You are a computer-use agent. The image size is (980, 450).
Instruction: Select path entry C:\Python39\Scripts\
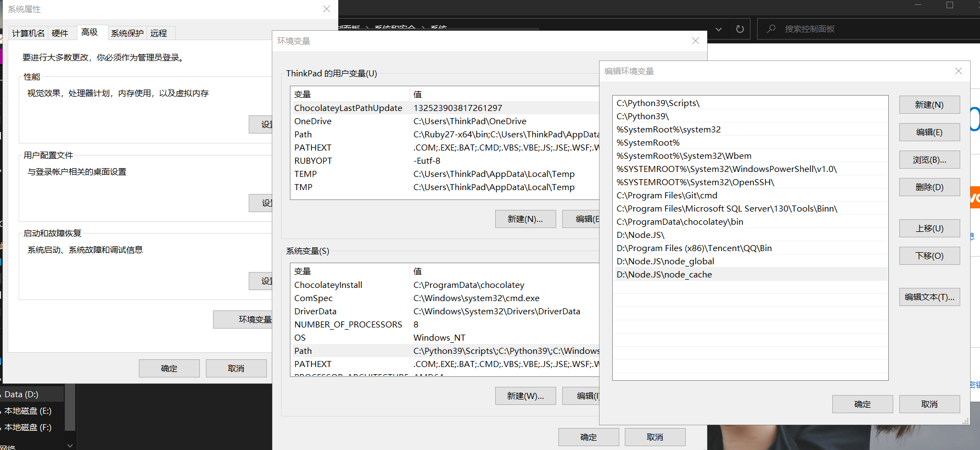[750, 103]
